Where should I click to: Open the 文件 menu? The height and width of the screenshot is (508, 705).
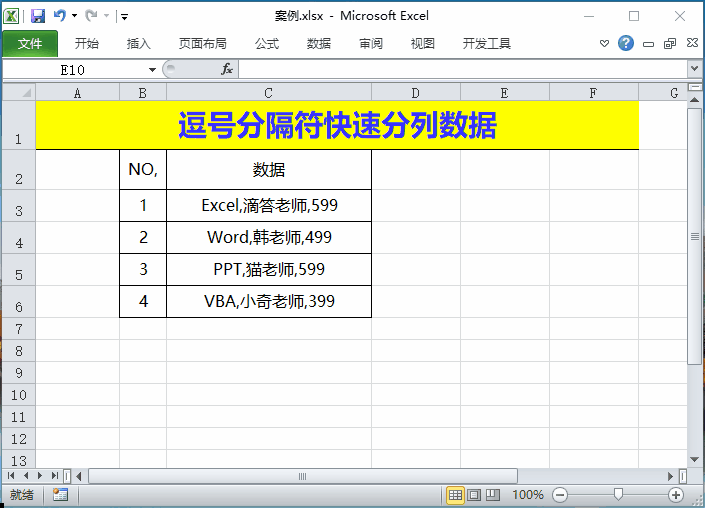[x=30, y=44]
